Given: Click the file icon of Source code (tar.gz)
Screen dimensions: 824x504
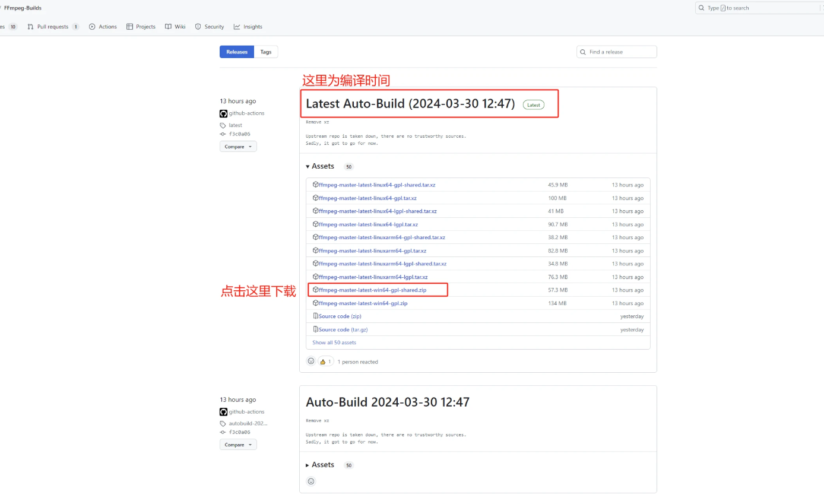Looking at the screenshot, I should (x=316, y=329).
